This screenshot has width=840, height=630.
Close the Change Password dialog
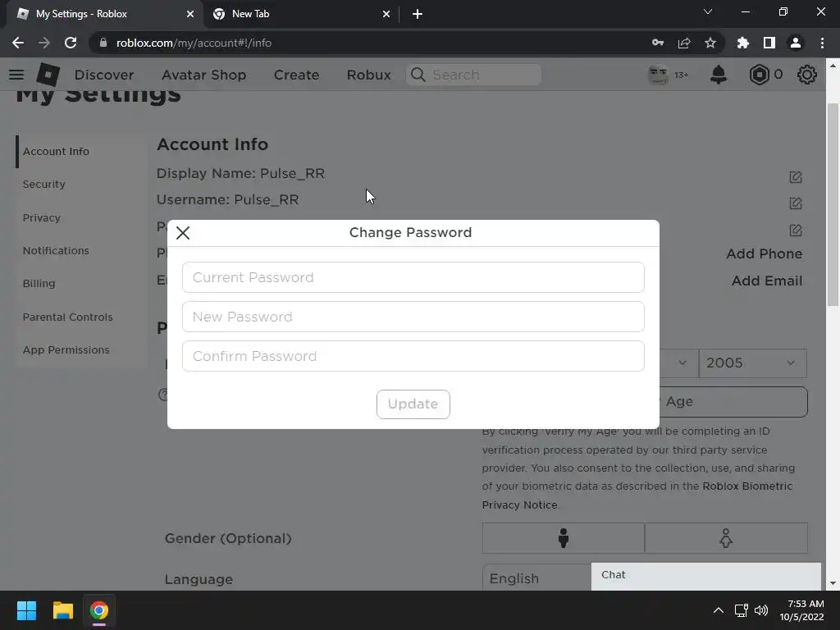(x=183, y=233)
